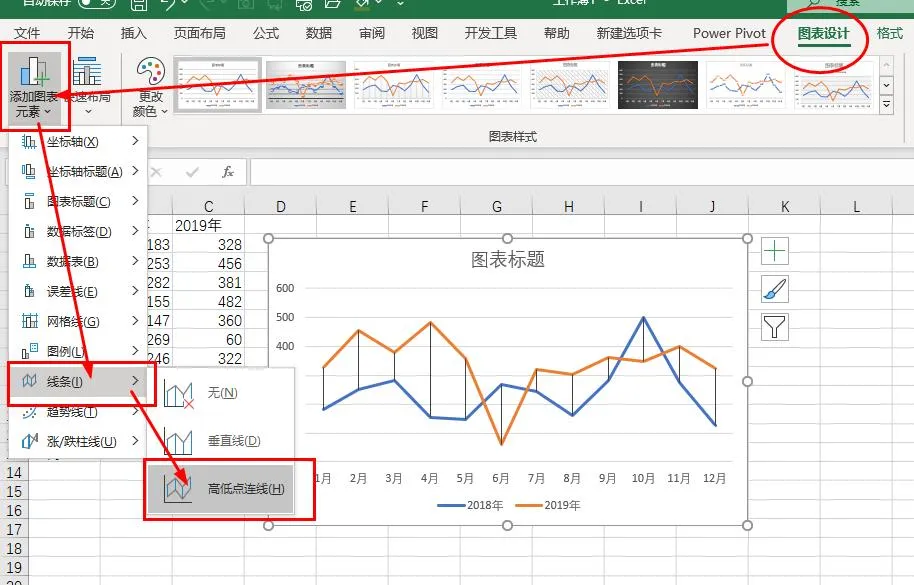
Task: Click the formula bar input field
Action: (x=581, y=172)
